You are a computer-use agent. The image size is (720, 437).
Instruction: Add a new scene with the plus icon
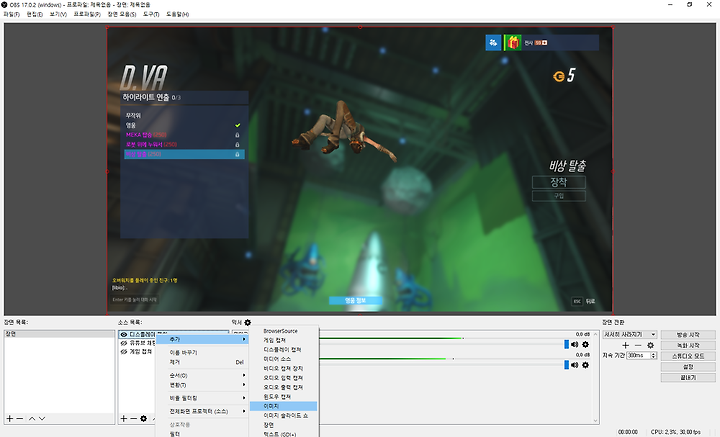point(9,418)
